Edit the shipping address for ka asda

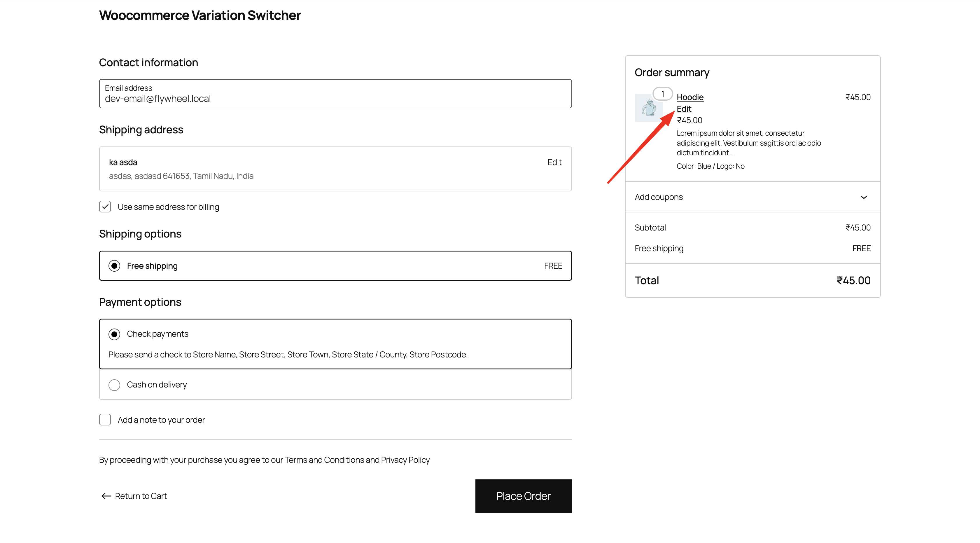pyautogui.click(x=554, y=162)
